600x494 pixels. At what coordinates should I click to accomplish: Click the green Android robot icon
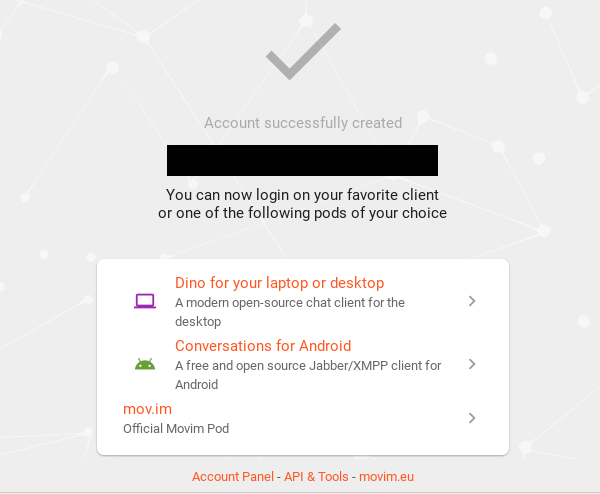[145, 364]
